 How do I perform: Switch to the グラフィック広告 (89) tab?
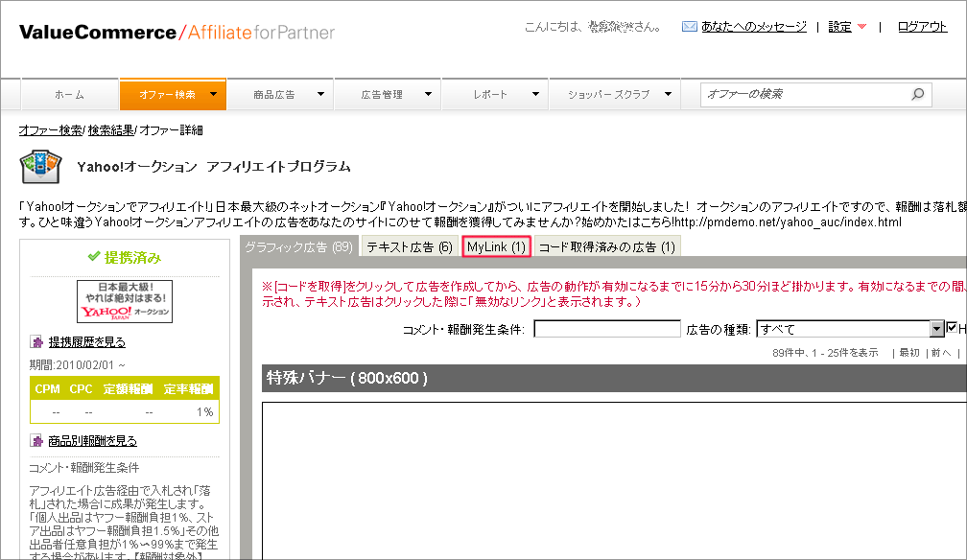coord(299,246)
